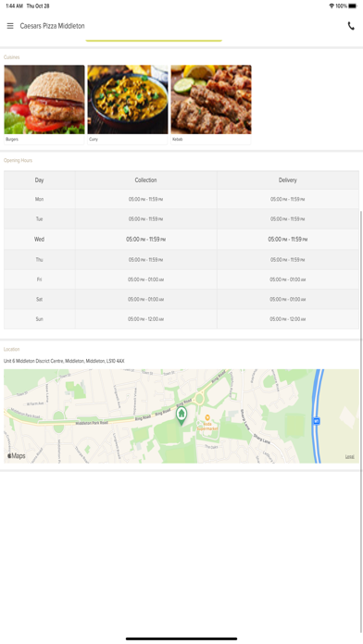The width and height of the screenshot is (363, 644).
Task: Select the Fri row day cell
Action: tap(40, 279)
